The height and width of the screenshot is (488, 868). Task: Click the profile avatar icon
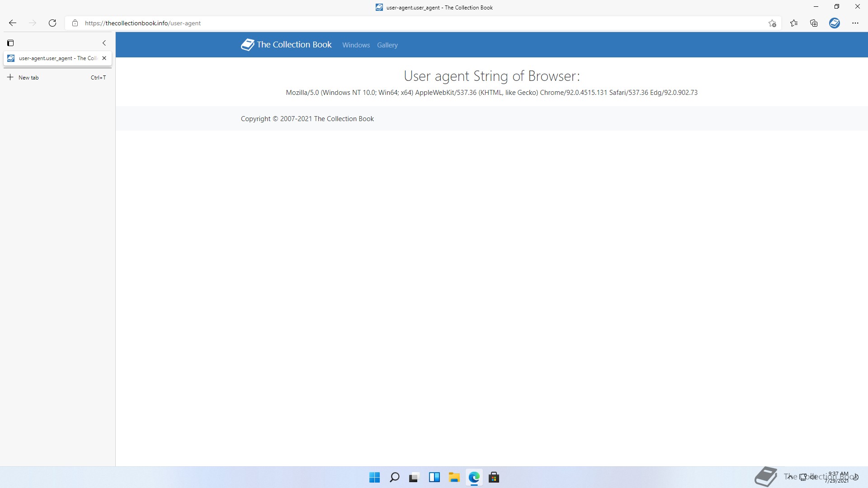click(x=835, y=23)
